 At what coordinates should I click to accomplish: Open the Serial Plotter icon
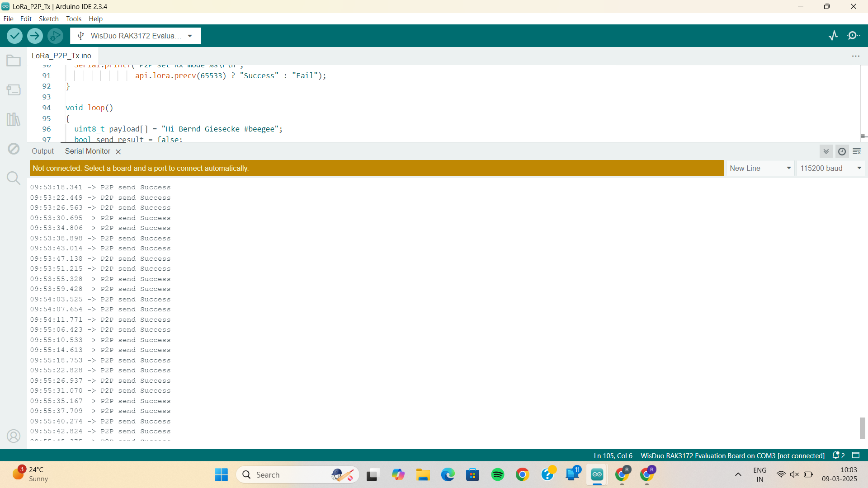833,36
